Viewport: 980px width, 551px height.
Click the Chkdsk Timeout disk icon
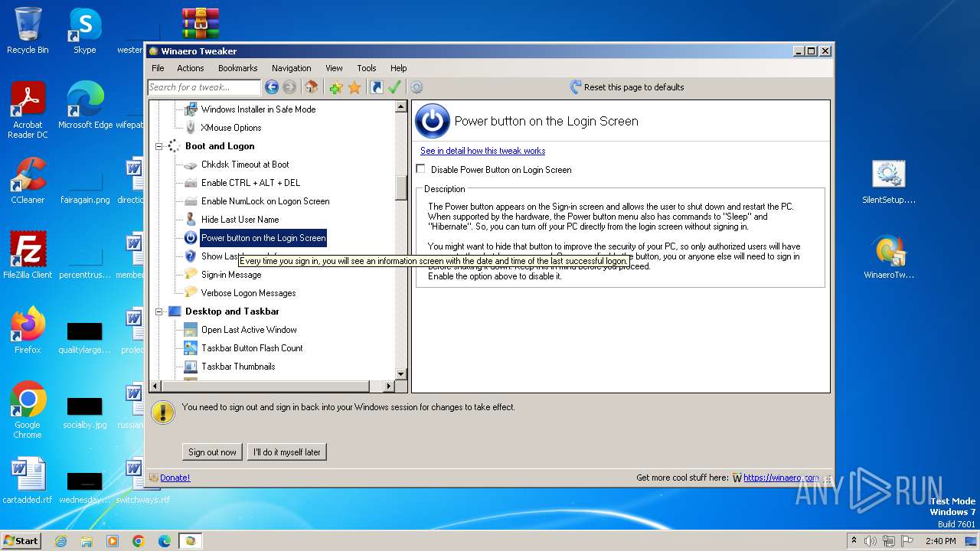(x=191, y=165)
